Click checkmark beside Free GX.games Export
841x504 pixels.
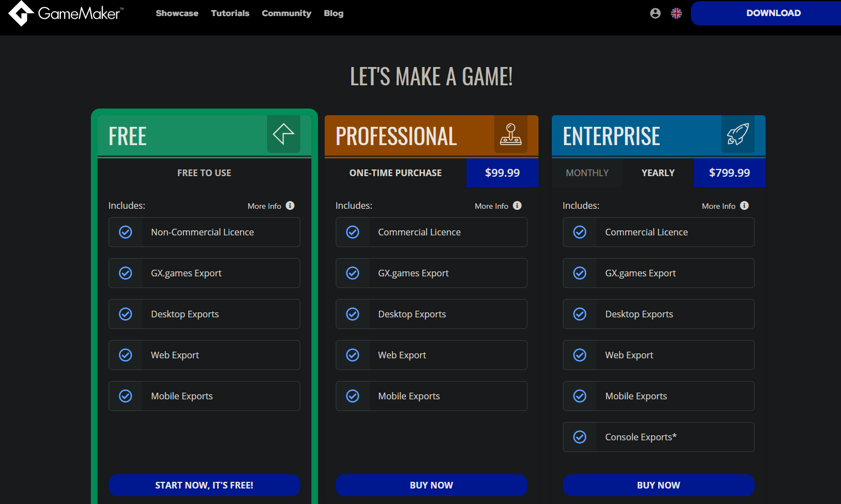126,273
